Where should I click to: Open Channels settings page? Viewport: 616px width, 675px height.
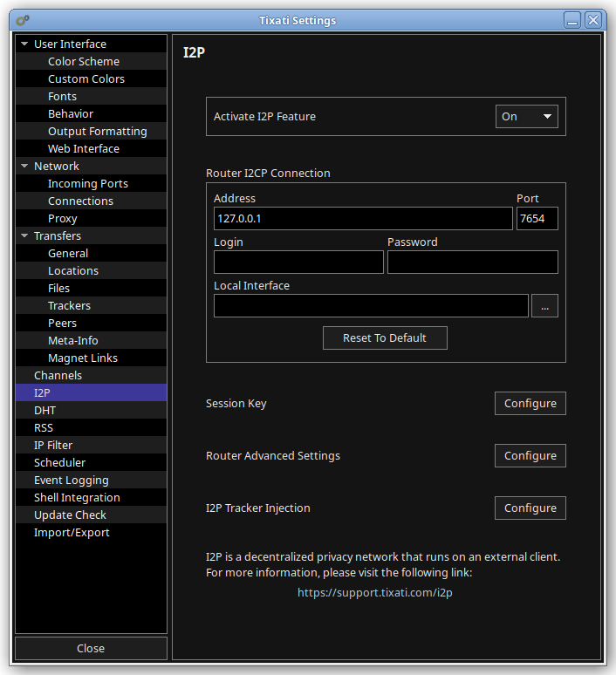click(91, 375)
